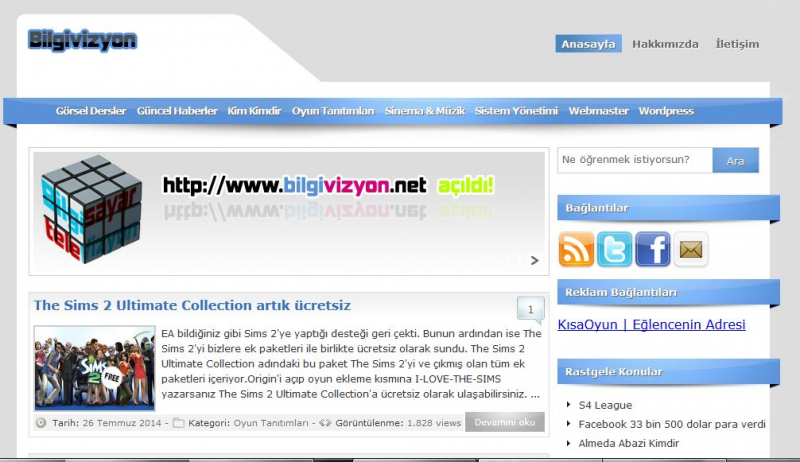
Task: Open Wordpress category
Action: point(666,111)
